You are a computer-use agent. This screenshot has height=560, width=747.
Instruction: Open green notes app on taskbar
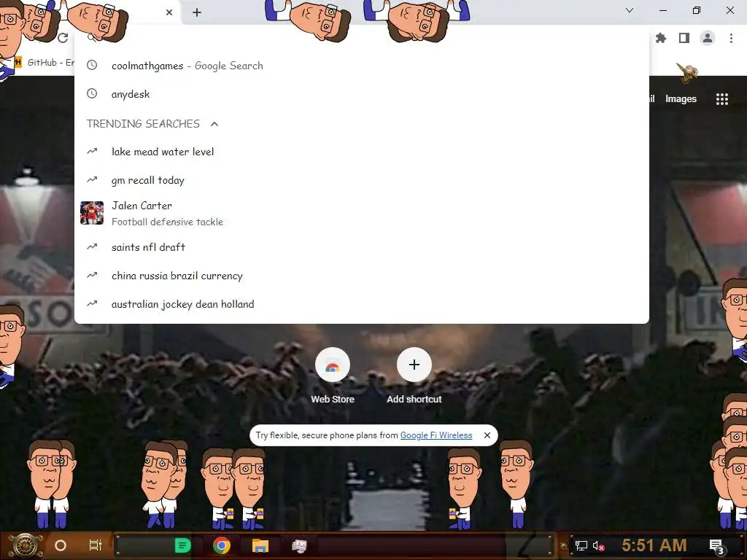click(x=182, y=545)
